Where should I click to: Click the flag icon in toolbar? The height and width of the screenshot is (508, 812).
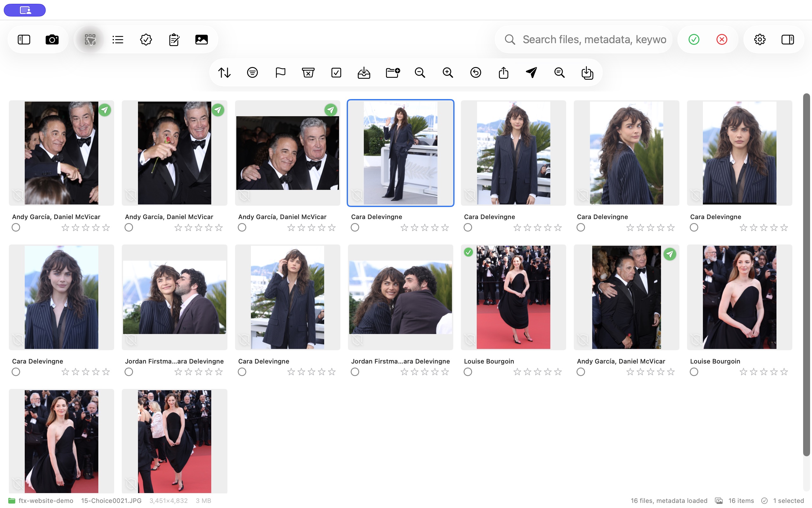click(280, 73)
